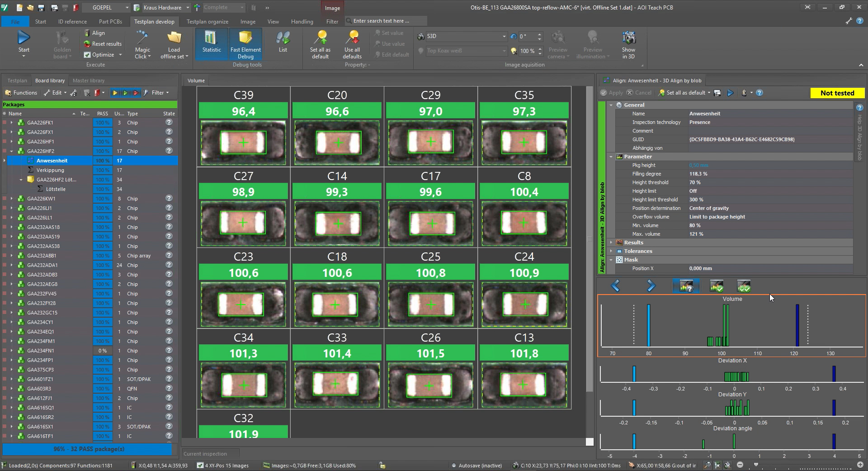Click the blue run arrow in Align panel

pyautogui.click(x=730, y=93)
